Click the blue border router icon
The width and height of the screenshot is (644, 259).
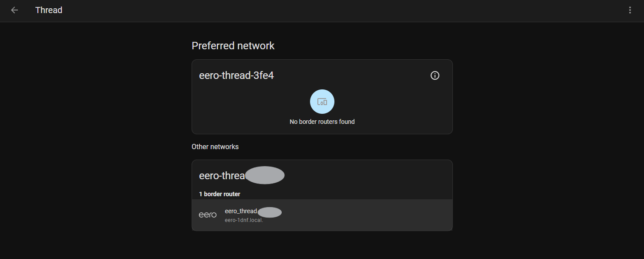pos(322,102)
